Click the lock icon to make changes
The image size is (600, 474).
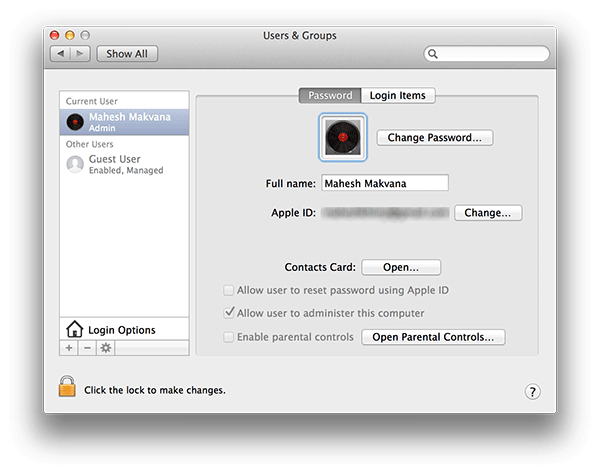[67, 387]
